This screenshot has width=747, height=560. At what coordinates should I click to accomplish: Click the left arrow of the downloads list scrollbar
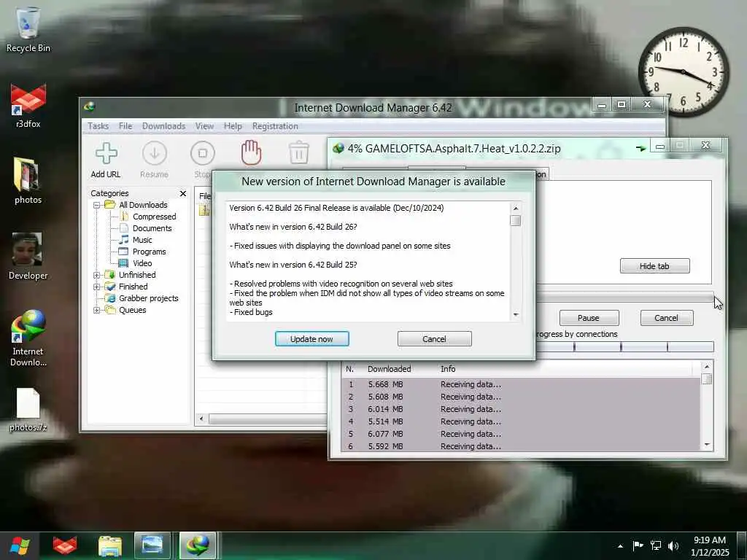(201, 419)
